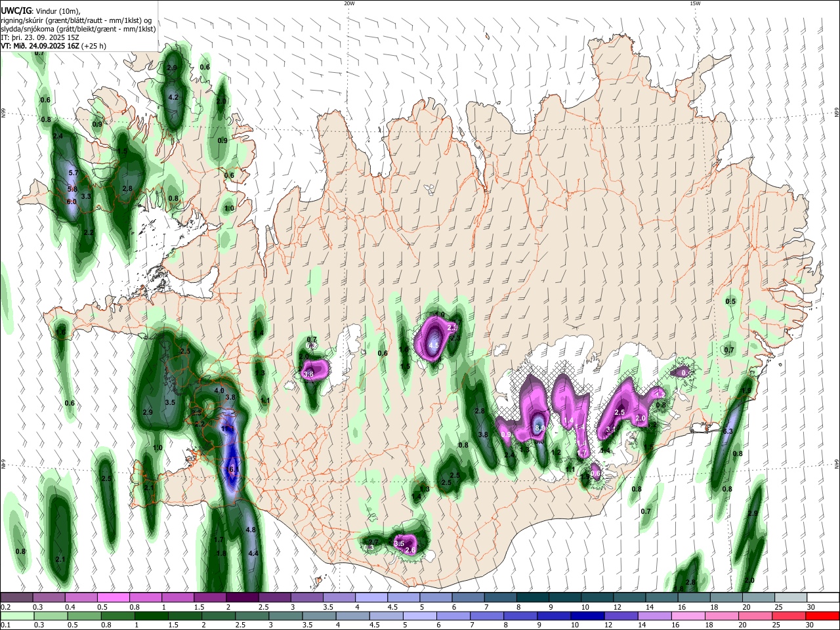The width and height of the screenshot is (840, 630).
Task: Click the white 30 swatch in the upper legend row
Action: 822,598
